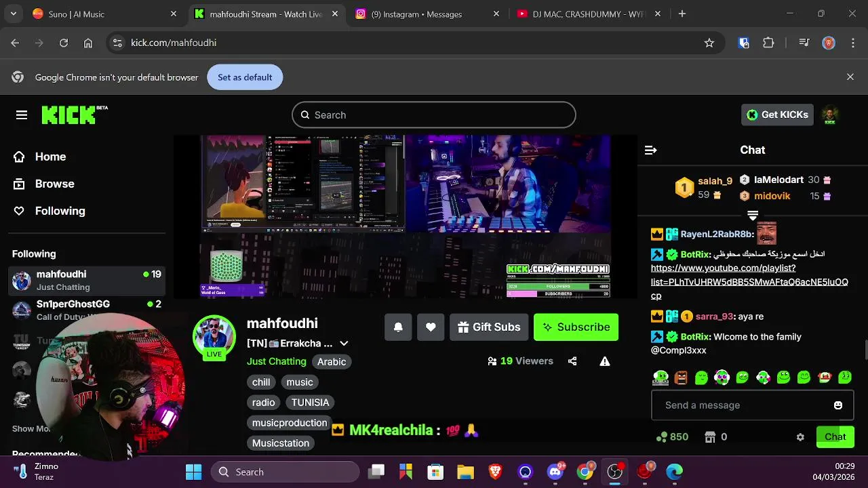Click the live stream video player
Viewport: 868px width, 488px height.
(406, 216)
